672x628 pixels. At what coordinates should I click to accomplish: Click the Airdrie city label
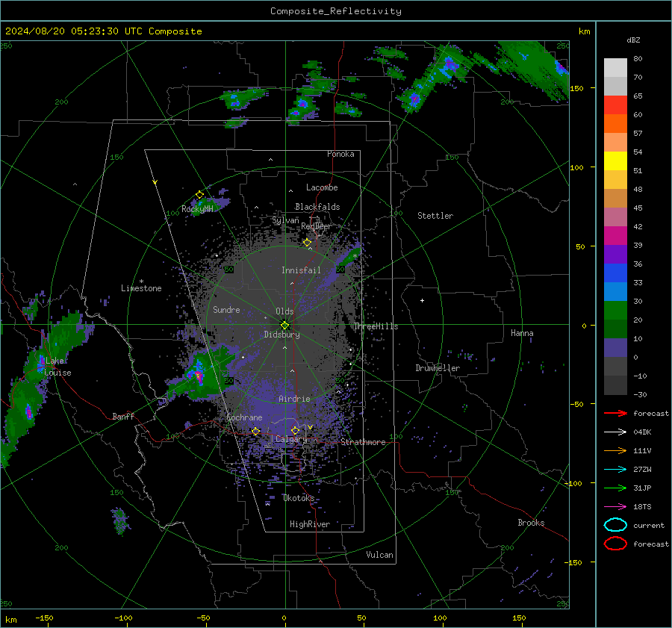(x=294, y=399)
